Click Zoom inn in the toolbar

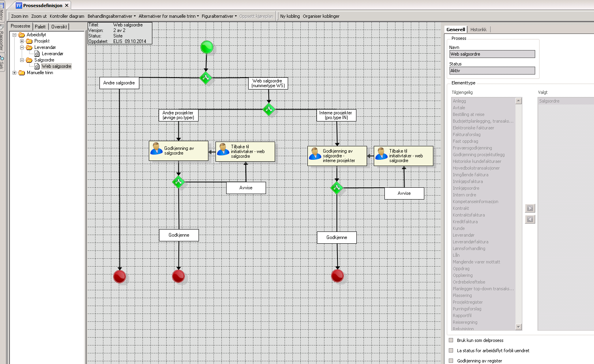[20, 16]
